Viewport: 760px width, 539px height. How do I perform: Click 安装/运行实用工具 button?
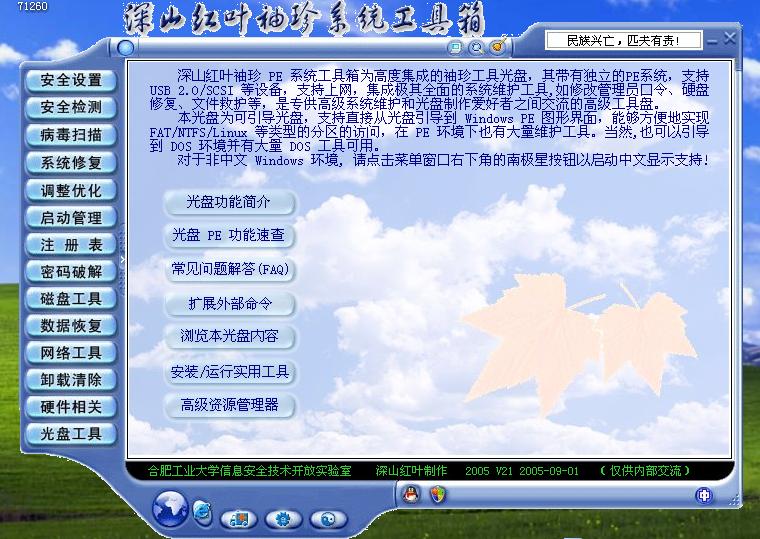[229, 372]
